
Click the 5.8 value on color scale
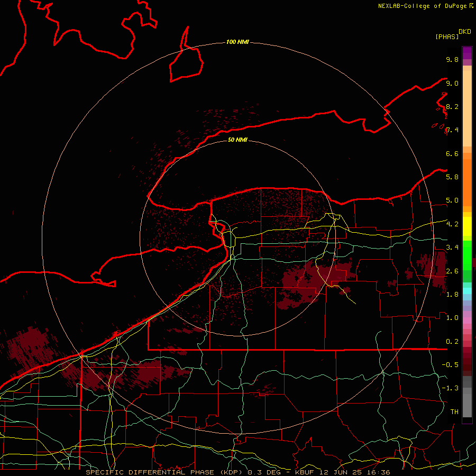click(x=452, y=177)
